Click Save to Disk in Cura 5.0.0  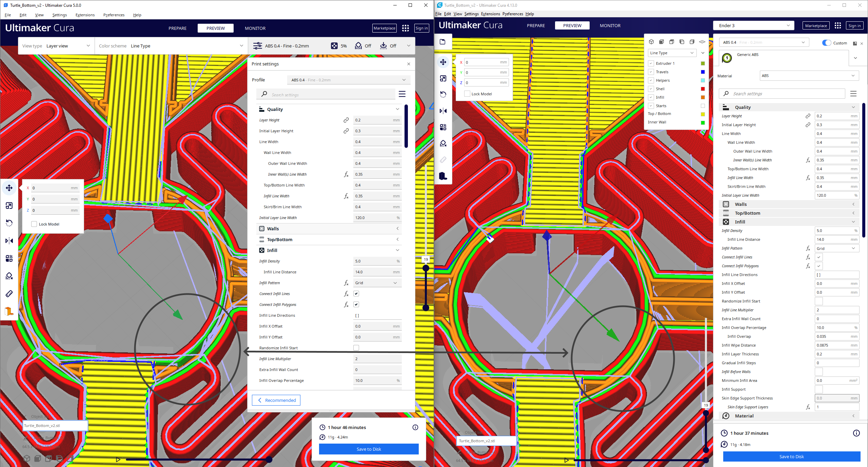(x=369, y=449)
